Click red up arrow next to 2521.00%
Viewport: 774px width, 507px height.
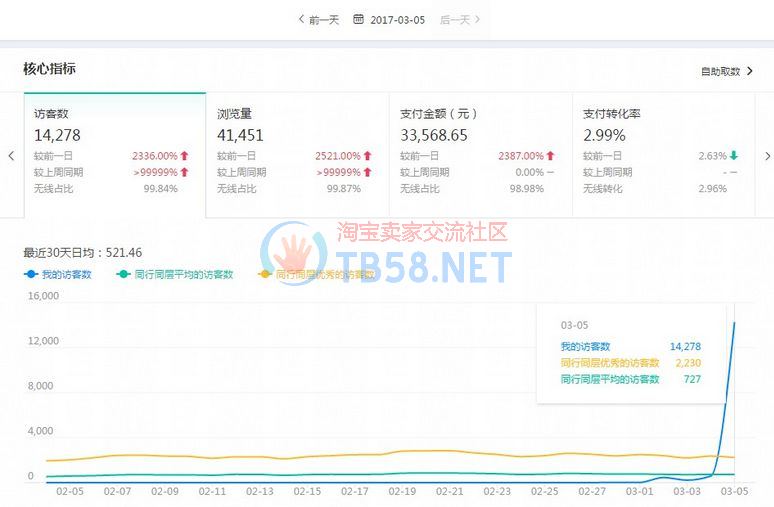[368, 156]
